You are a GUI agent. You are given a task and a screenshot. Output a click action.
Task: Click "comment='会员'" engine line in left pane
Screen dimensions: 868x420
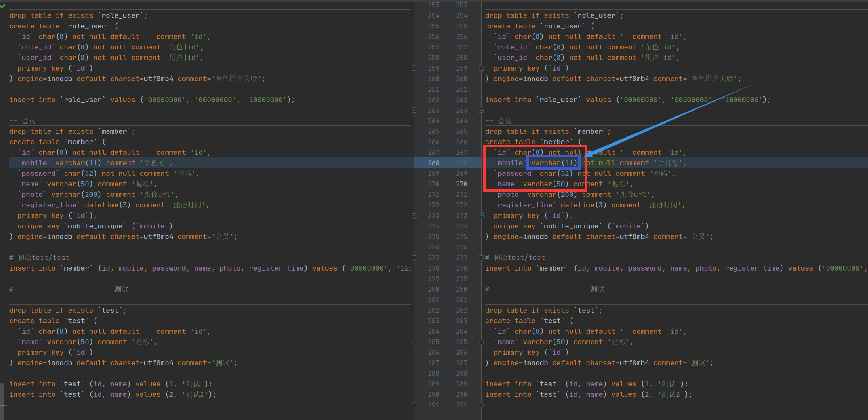point(123,236)
